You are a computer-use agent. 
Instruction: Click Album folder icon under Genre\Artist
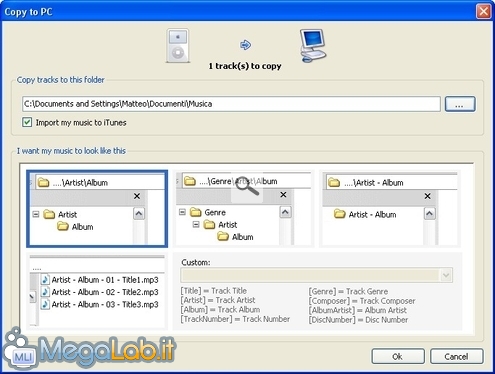coord(223,237)
